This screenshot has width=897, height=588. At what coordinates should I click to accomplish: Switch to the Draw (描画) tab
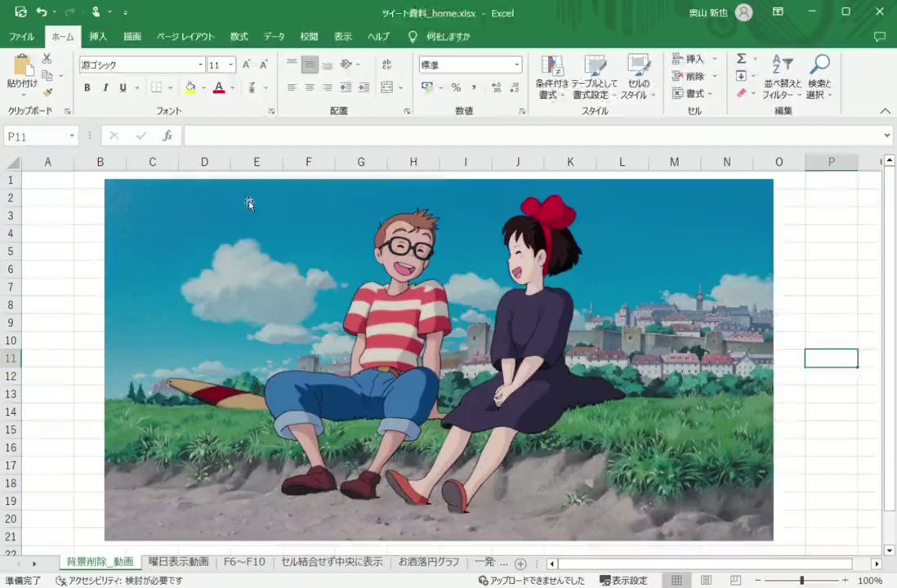pos(132,37)
